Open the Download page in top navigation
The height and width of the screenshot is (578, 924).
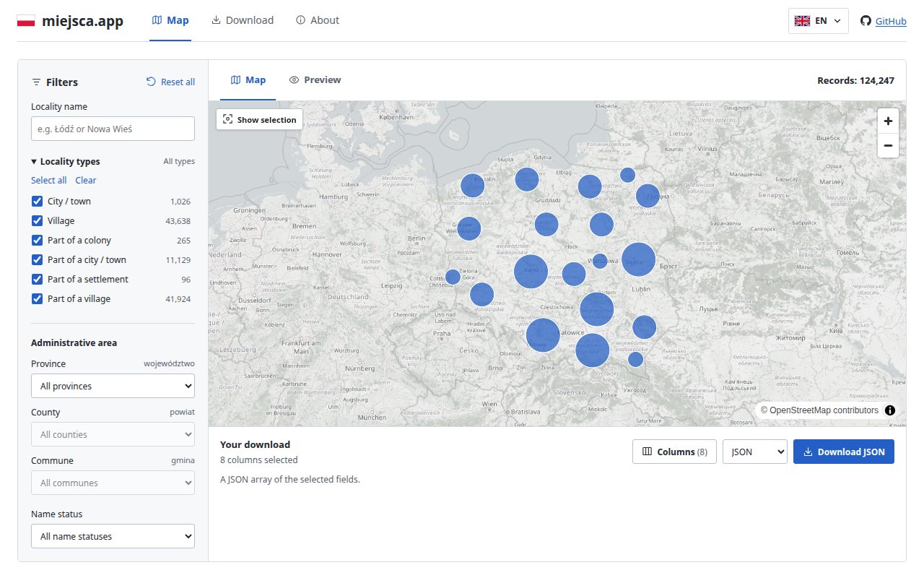point(243,20)
